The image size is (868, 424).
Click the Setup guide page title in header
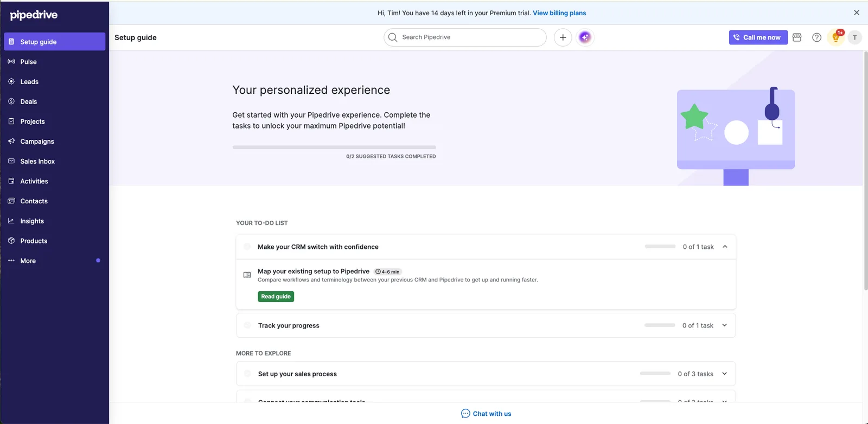136,37
